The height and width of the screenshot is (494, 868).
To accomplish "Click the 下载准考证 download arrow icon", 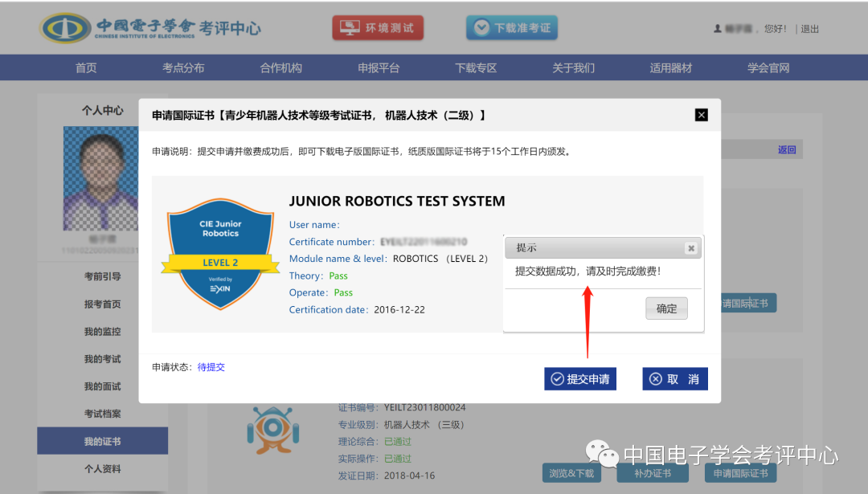I will pyautogui.click(x=481, y=27).
